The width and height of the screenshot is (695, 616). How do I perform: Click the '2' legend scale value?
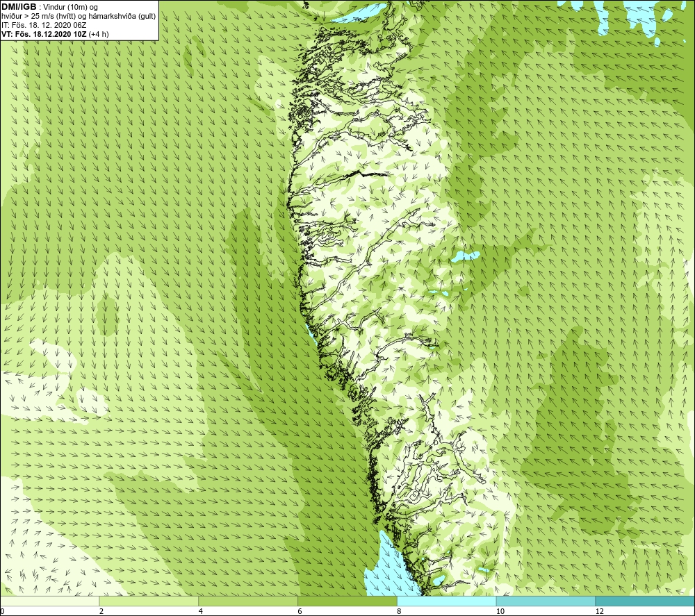click(101, 612)
